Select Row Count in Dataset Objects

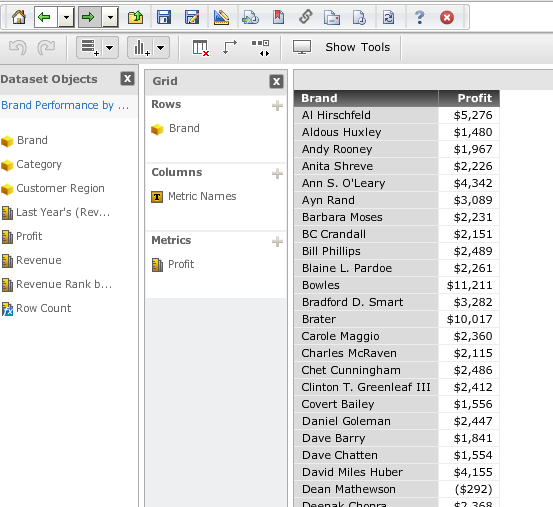coord(43,308)
